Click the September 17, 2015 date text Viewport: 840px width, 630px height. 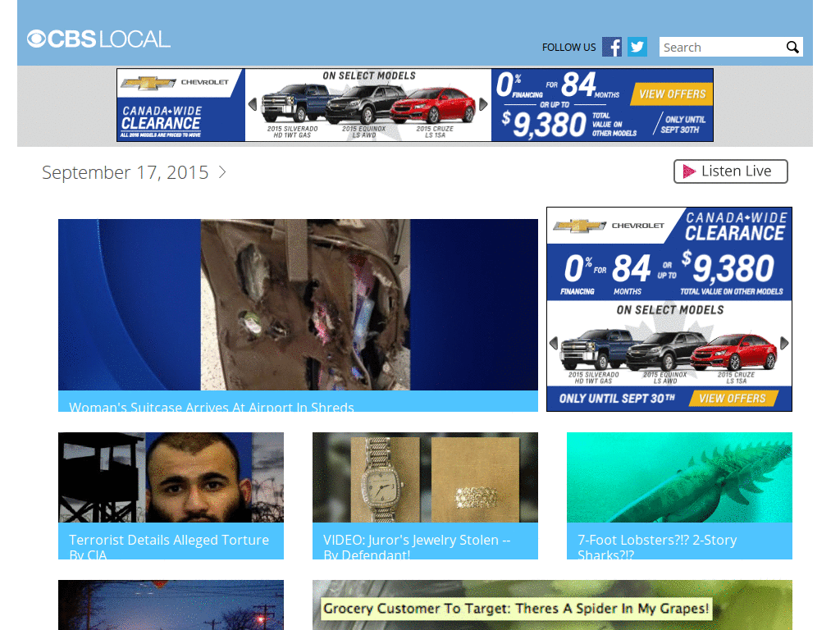click(125, 172)
